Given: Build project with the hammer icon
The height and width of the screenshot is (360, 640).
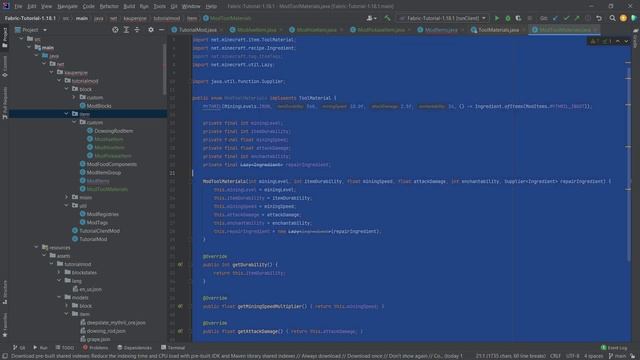Looking at the screenshot, I should 387,18.
